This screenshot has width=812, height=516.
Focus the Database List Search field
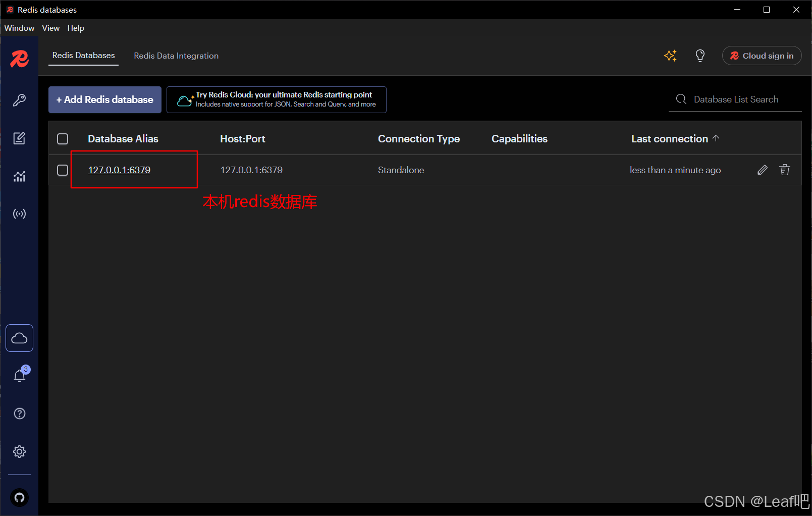pos(736,99)
